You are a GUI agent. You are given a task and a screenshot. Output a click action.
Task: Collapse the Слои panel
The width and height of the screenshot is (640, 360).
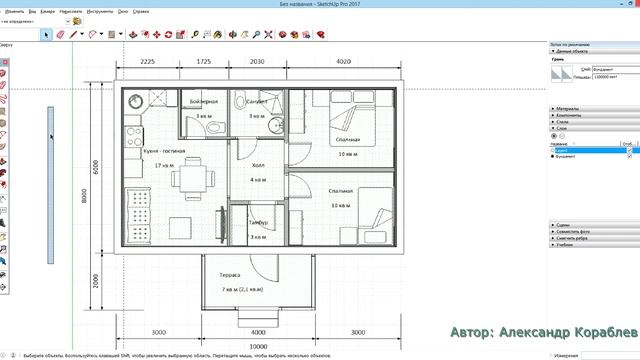(594, 128)
